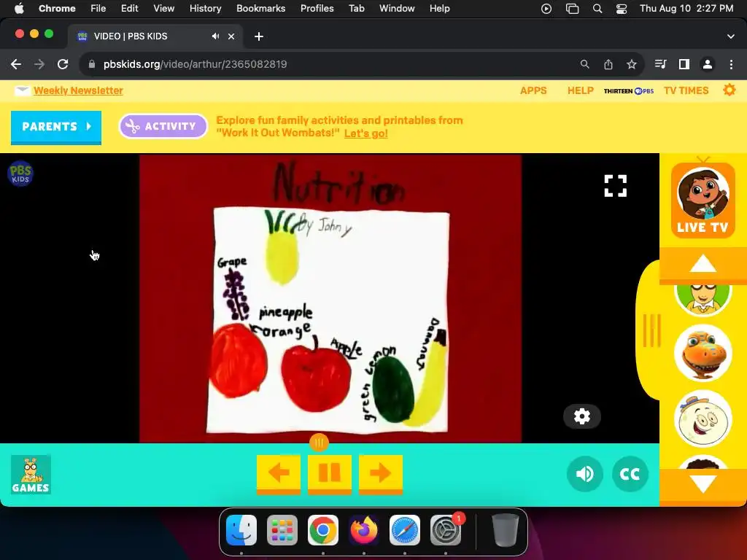
Task: Click the menu bar now playing icon
Action: pos(546,9)
